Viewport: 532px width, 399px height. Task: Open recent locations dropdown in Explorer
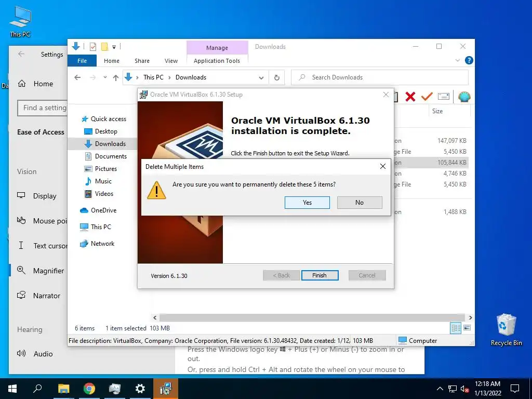tap(105, 77)
